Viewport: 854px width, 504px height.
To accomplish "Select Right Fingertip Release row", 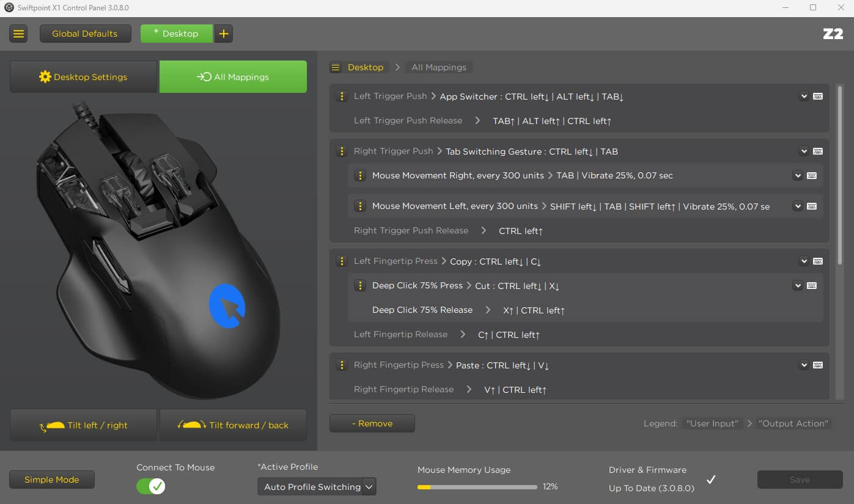I will (x=580, y=390).
